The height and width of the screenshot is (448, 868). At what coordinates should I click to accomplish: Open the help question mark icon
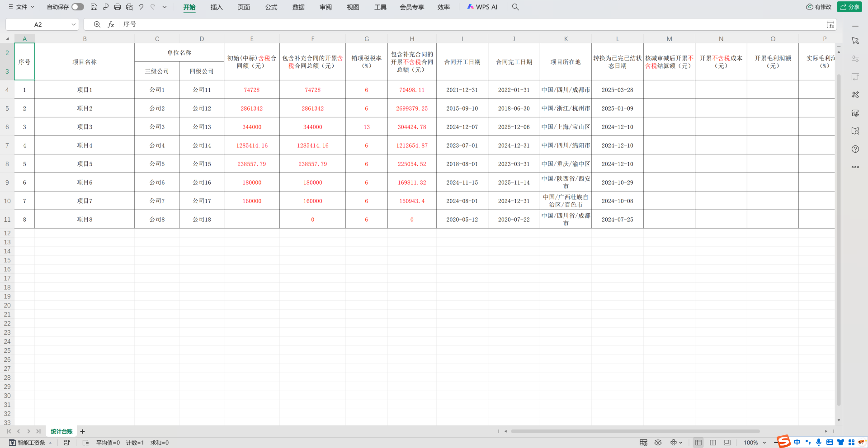pyautogui.click(x=855, y=149)
